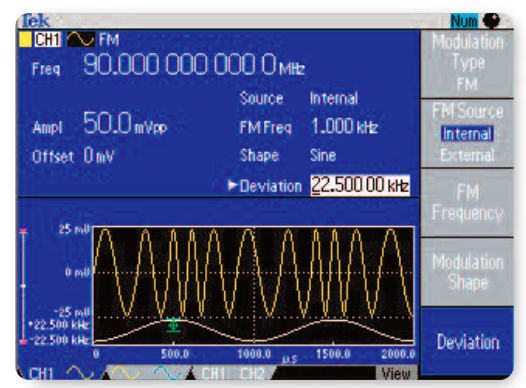Click the FM waveform preview graph
This screenshot has height=388, width=526.
point(254,286)
